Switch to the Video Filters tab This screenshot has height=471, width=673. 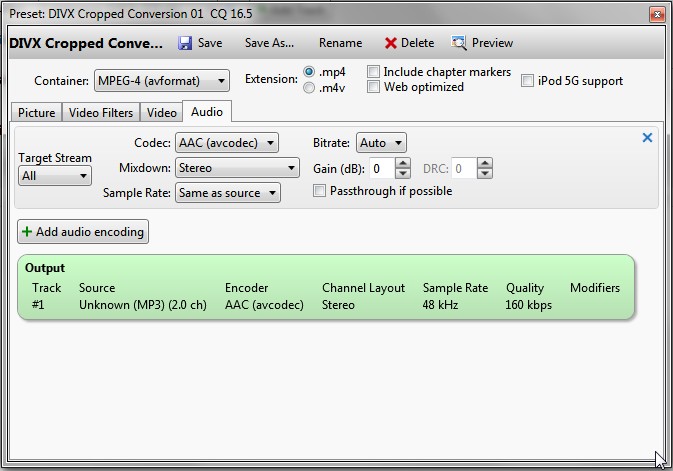pos(101,112)
